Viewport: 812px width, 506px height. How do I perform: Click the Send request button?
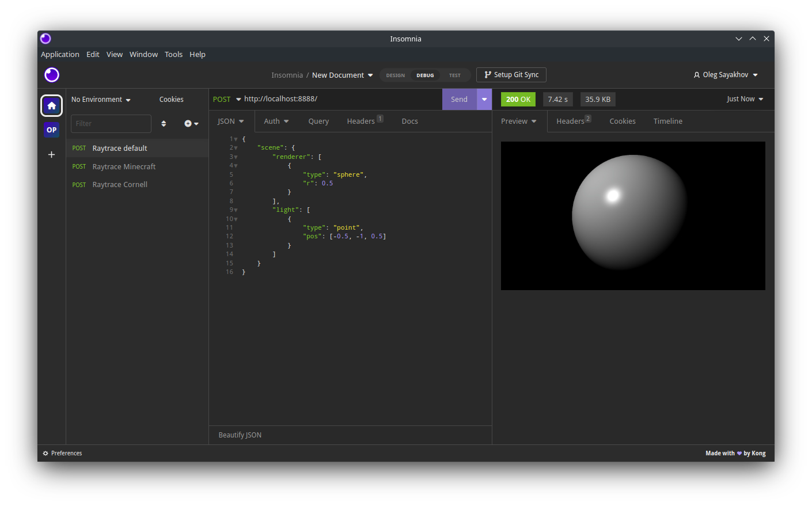click(x=459, y=100)
